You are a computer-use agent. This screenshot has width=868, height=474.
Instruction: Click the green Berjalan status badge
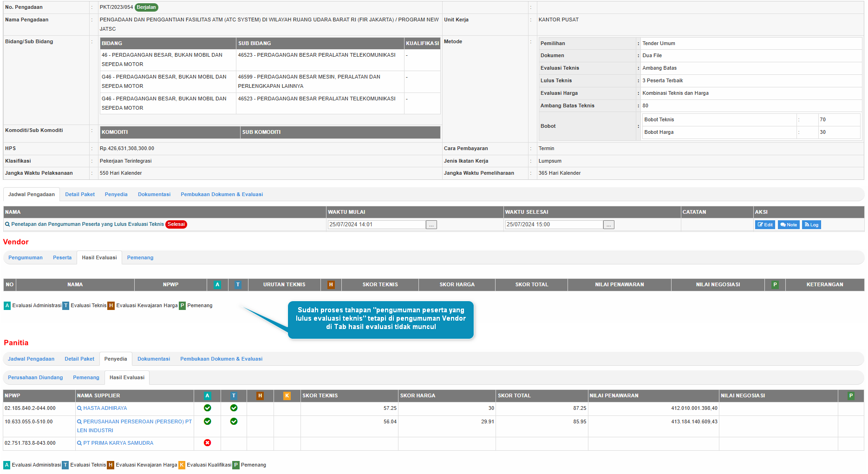click(146, 7)
